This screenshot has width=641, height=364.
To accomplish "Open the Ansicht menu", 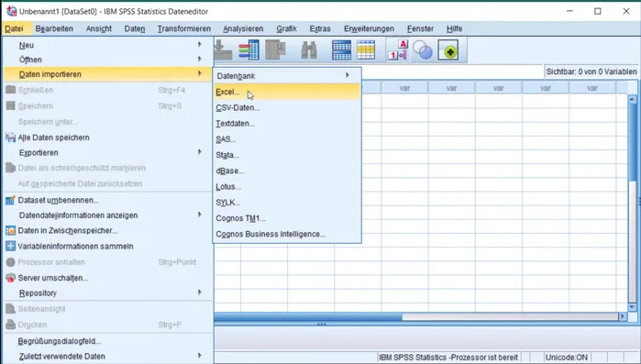I will click(98, 28).
